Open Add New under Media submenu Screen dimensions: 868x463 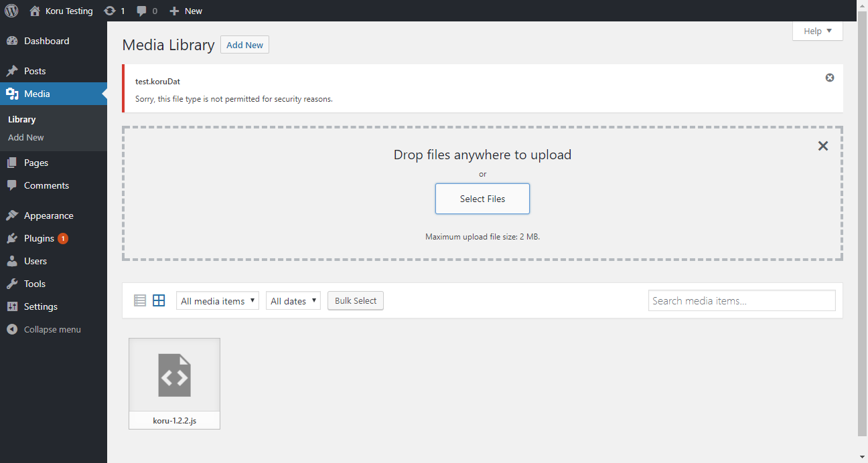tap(25, 137)
